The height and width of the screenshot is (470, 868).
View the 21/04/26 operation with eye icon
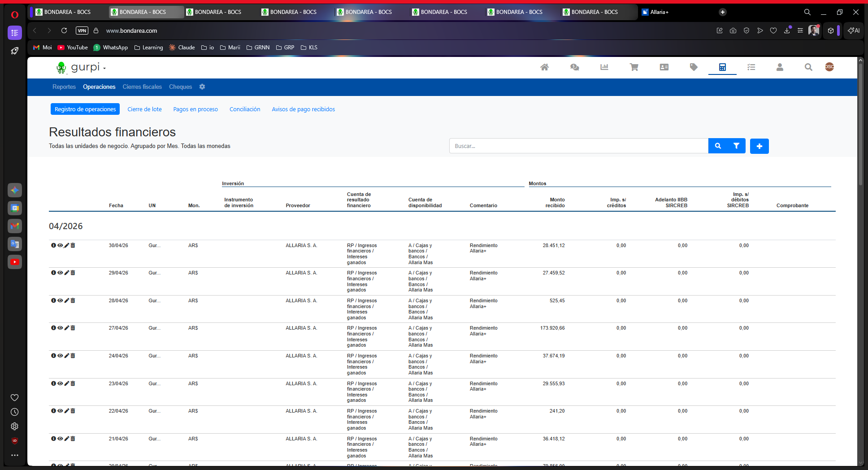point(60,439)
